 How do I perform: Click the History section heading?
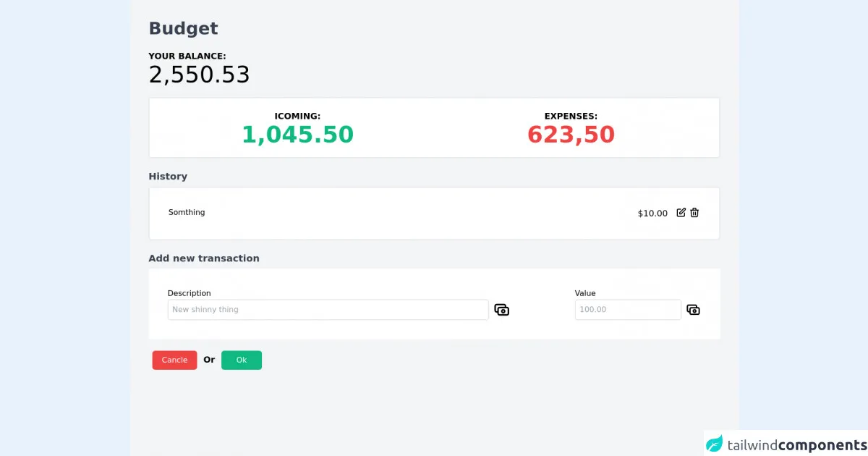click(x=168, y=177)
